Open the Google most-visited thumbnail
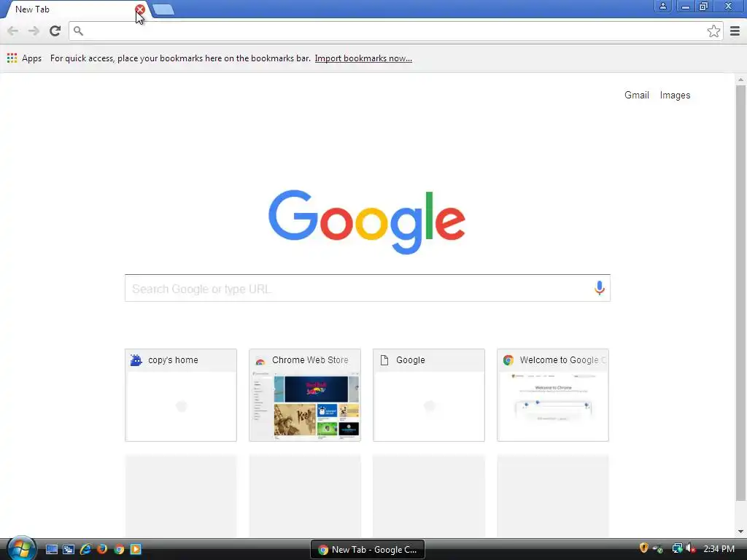 tap(429, 394)
